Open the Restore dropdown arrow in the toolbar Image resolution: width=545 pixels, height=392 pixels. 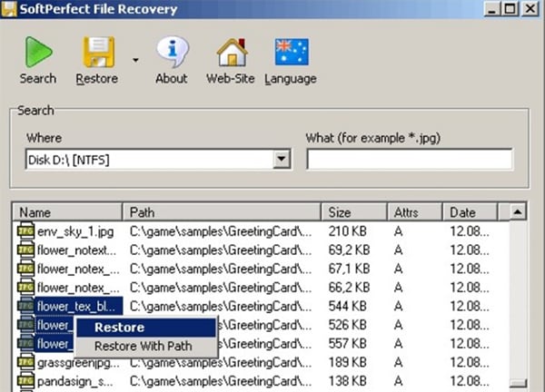(135, 60)
